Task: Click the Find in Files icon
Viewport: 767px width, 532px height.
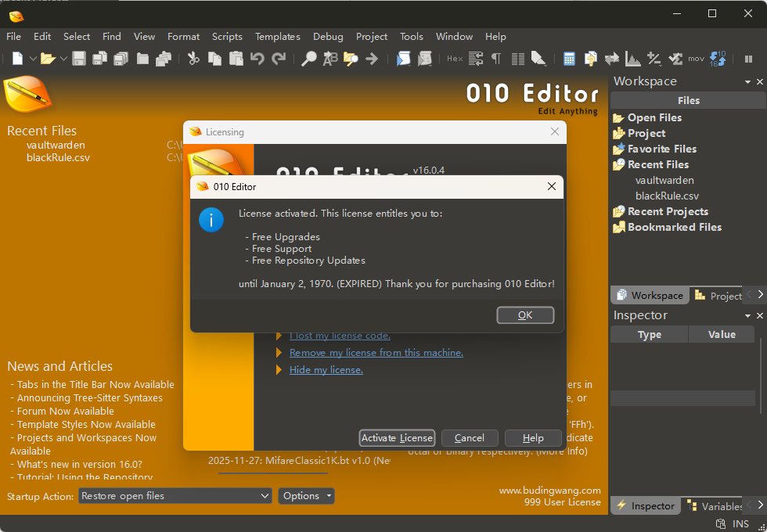Action: pyautogui.click(x=351, y=59)
